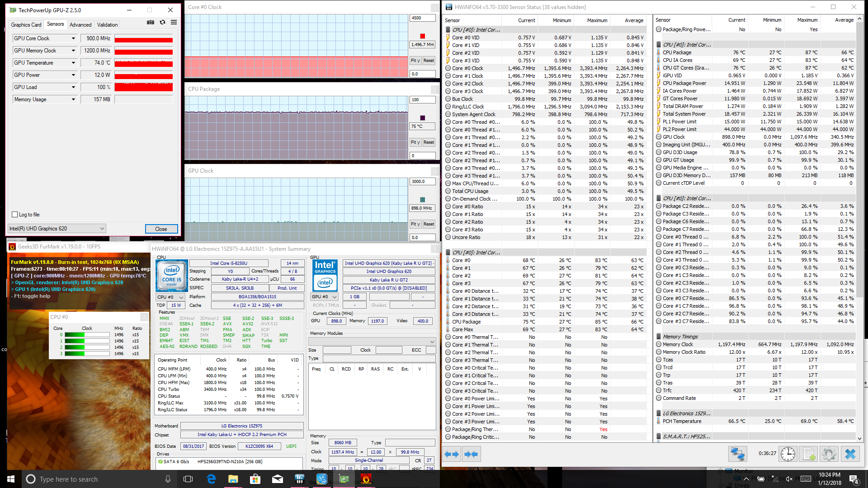Open Task View on the taskbar

(x=188, y=479)
